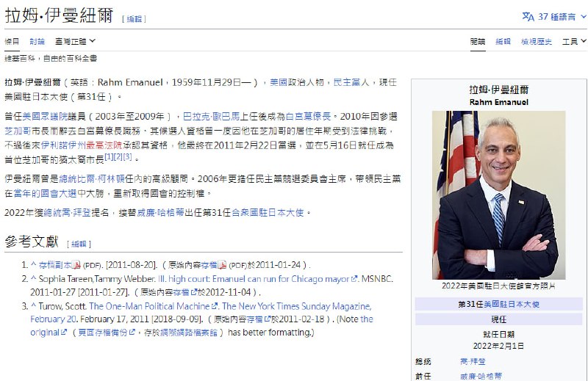Click the PDF icon after reference 1 存檔

click(x=222, y=265)
